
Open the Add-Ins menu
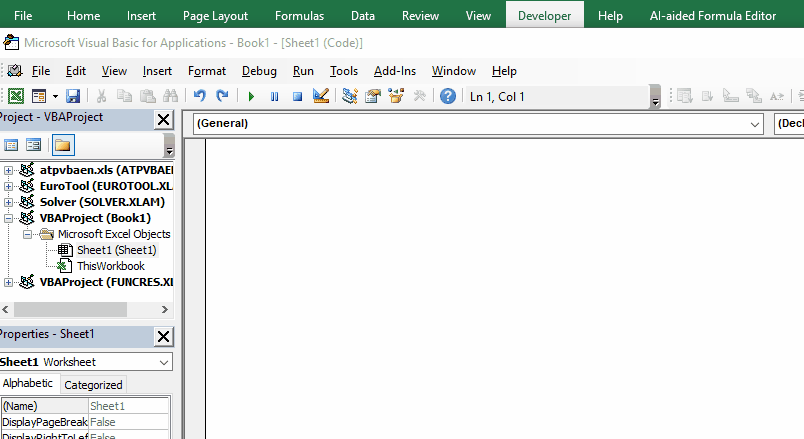(395, 71)
